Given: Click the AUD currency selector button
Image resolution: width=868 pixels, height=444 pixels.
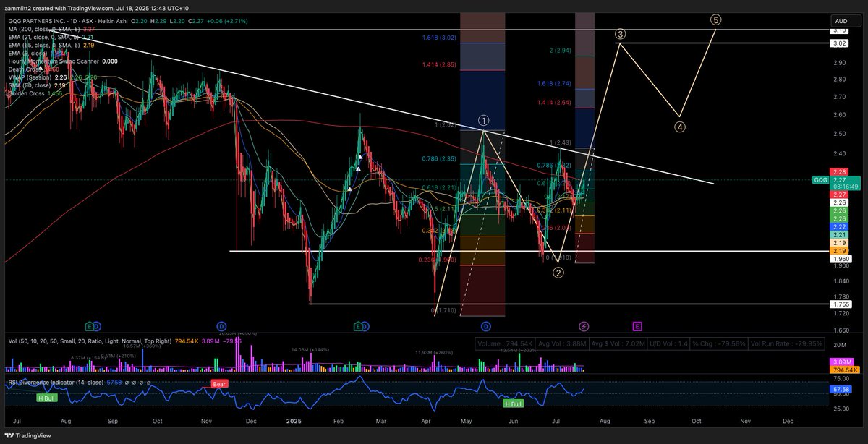Looking at the screenshot, I should [x=841, y=21].
